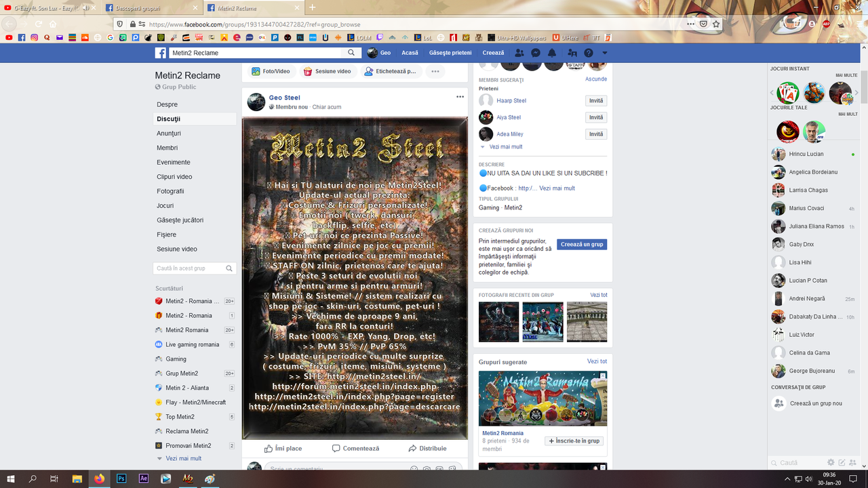Click Vezi tot for recent group photos
Viewport: 868px width, 488px height.
tap(599, 295)
